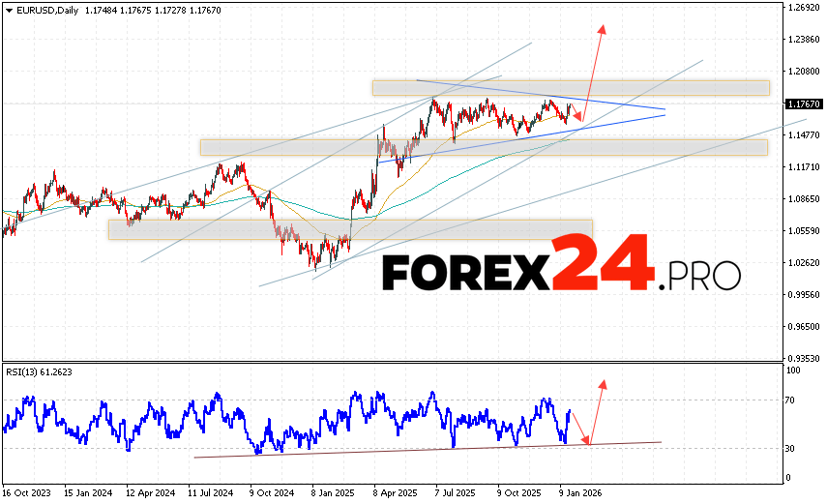Click the RSI 30 level label
The image size is (827, 504).
(792, 448)
